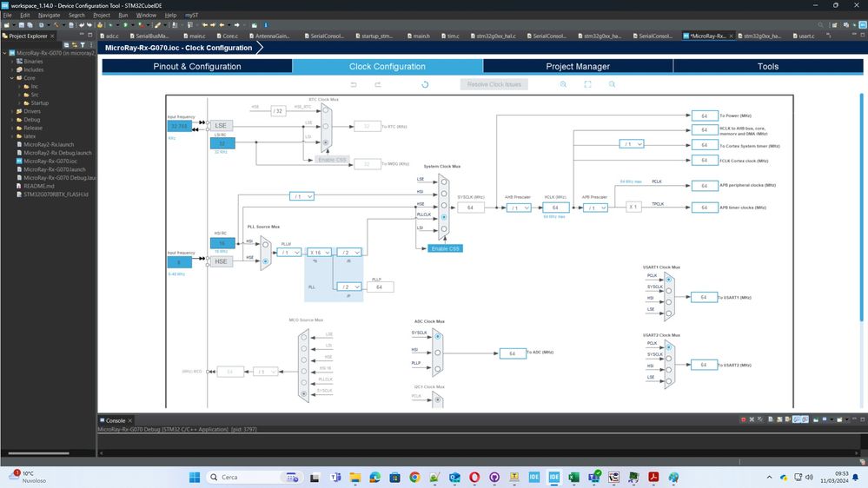This screenshot has height=488, width=868.
Task: Fit clock diagram to window icon
Action: [x=587, y=84]
